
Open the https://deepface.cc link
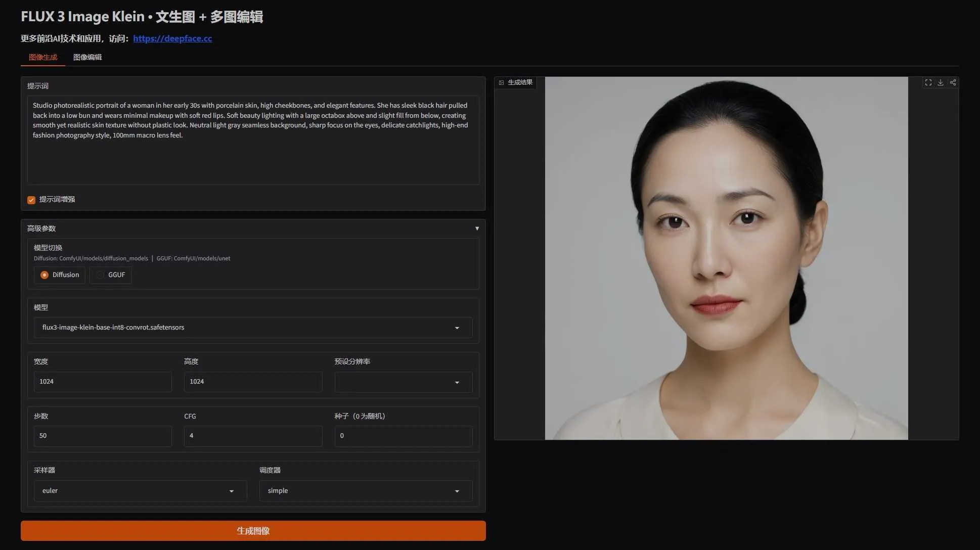(172, 38)
